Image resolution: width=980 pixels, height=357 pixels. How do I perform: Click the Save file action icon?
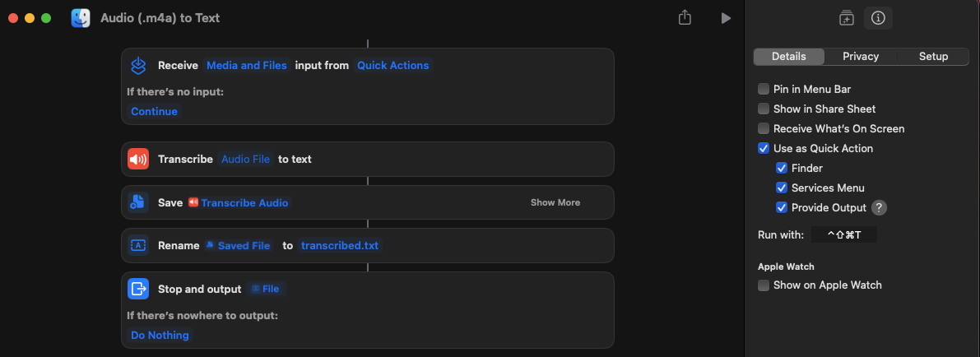[x=138, y=202]
